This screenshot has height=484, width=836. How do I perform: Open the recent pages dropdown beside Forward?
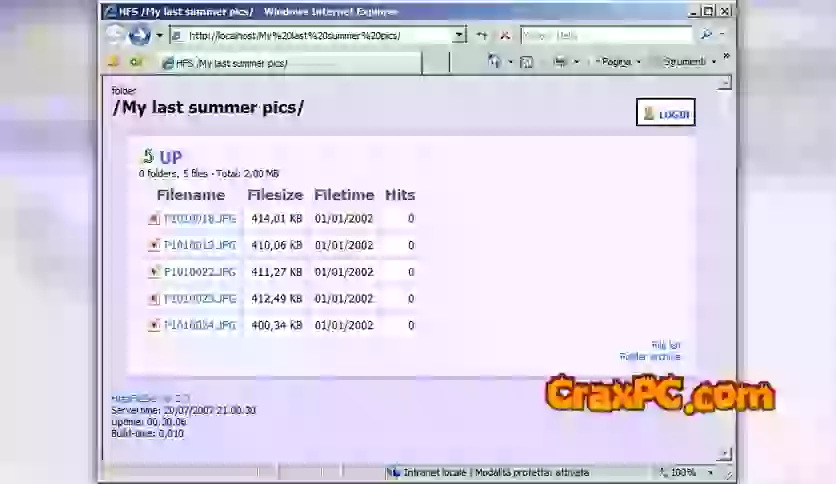pos(159,36)
